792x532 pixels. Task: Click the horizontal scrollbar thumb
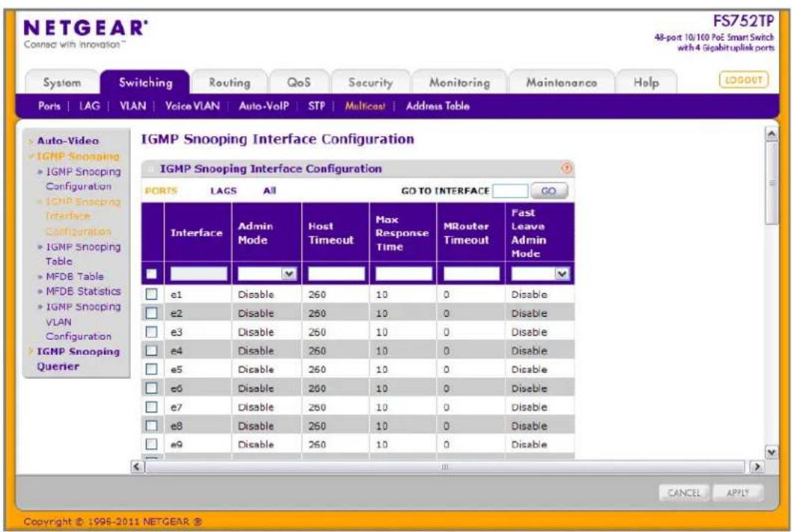coord(444,466)
